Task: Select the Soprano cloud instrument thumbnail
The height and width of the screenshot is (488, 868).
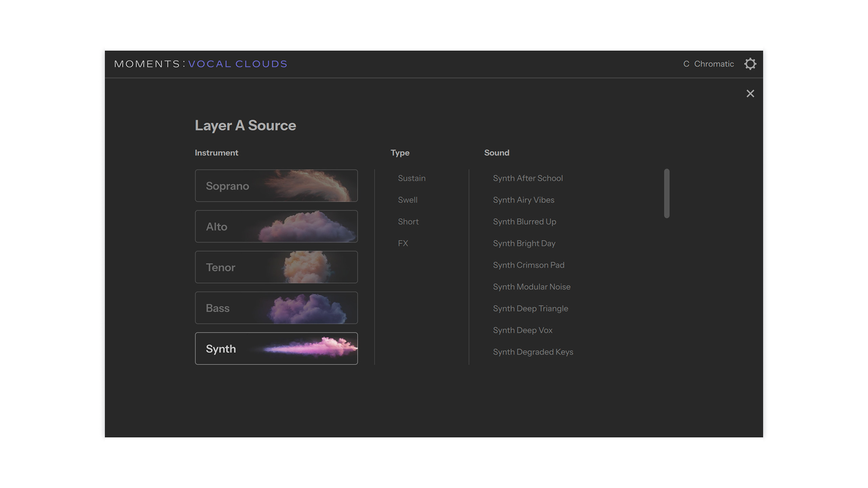Action: click(276, 185)
